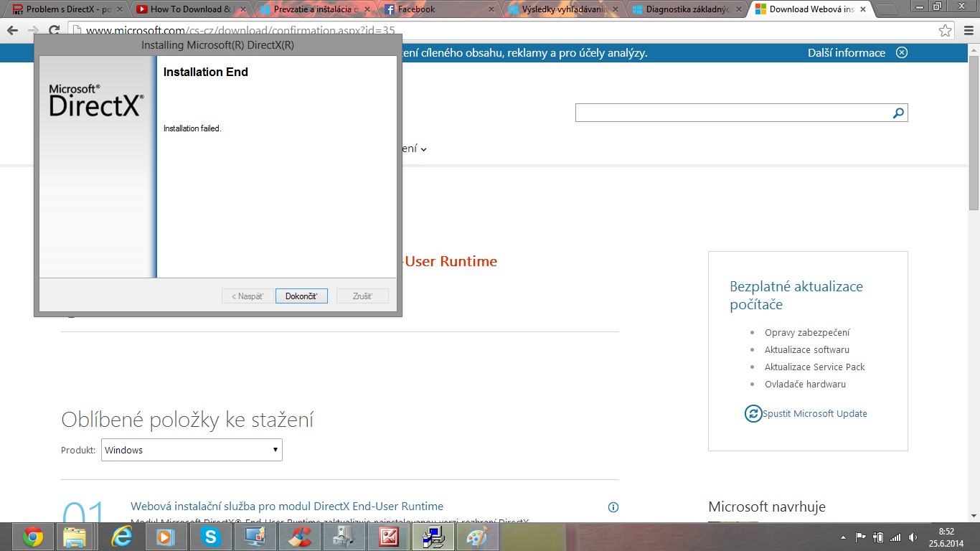Close the Facebook tab
This screenshot has height=551, width=980.
click(x=491, y=9)
